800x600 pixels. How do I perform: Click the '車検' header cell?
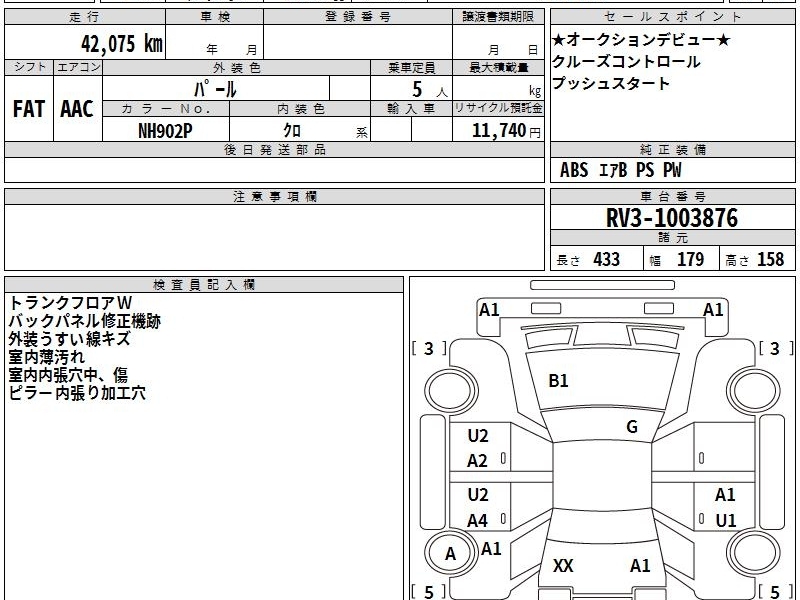[215, 17]
